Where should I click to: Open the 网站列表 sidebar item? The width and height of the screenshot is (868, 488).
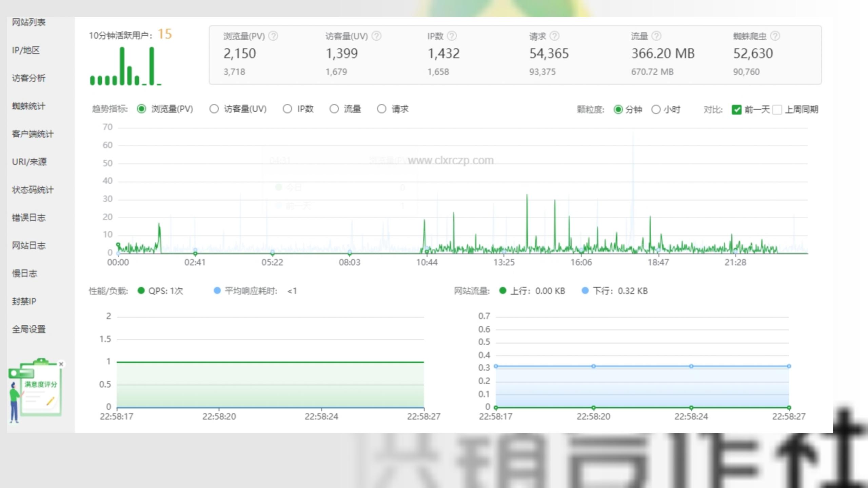click(29, 22)
